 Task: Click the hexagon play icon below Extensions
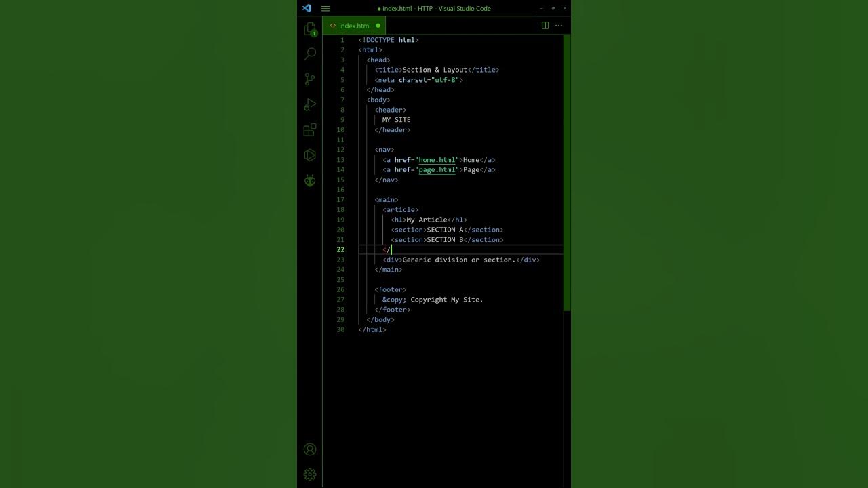point(310,155)
